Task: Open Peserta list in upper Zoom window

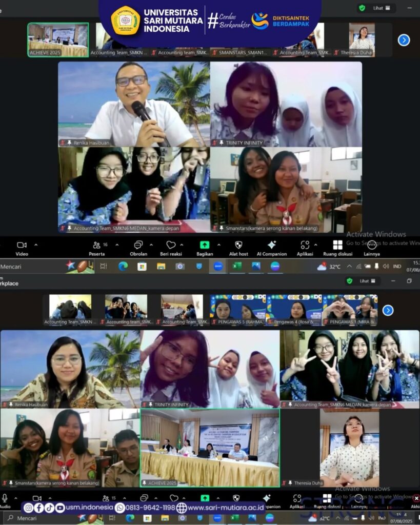Action: pyautogui.click(x=97, y=248)
